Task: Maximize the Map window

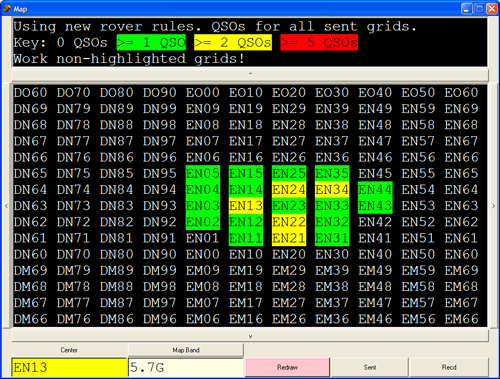Action: tap(479, 9)
